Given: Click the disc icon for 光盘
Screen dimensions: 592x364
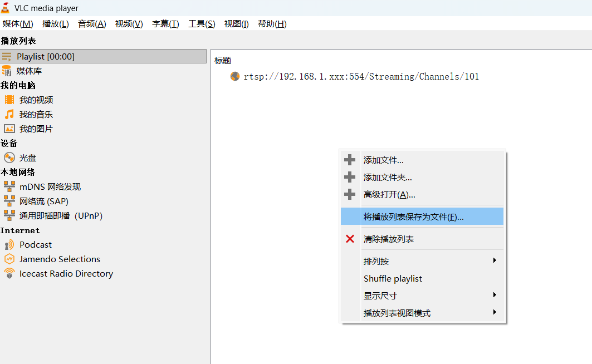Looking at the screenshot, I should [x=9, y=158].
